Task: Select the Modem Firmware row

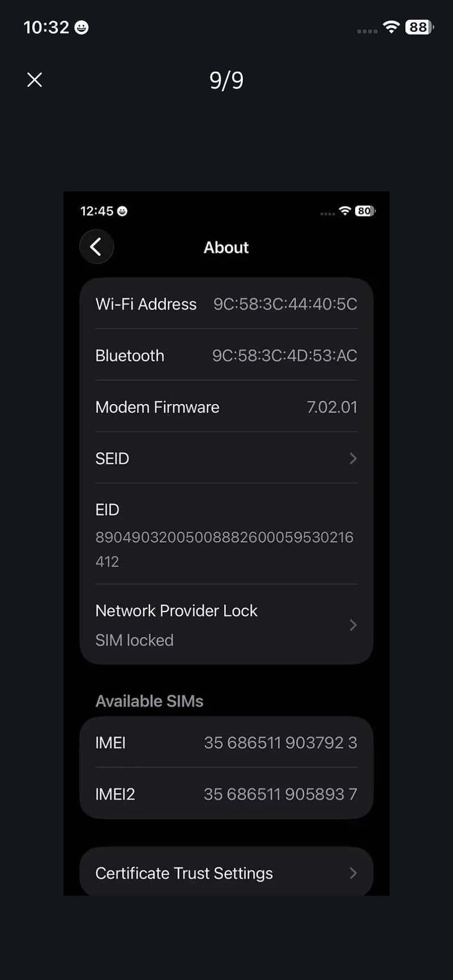Action: click(226, 406)
